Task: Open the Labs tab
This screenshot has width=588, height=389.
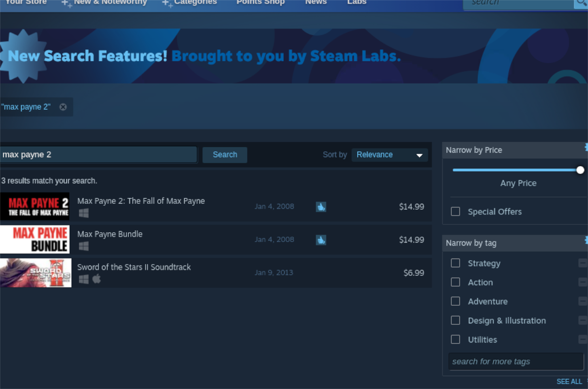Action: (357, 2)
